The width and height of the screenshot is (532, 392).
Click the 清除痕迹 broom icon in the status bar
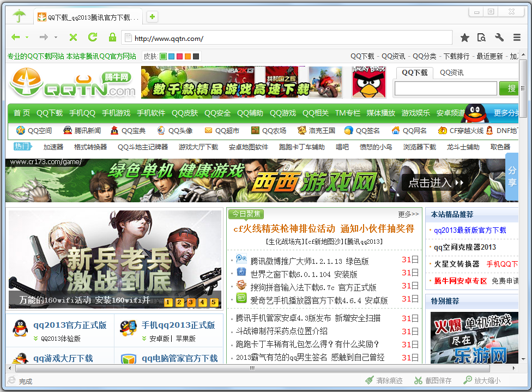(369, 380)
